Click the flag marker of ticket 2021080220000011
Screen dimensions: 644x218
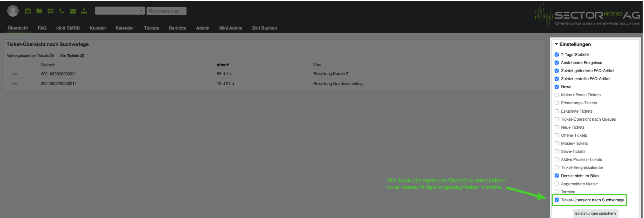tap(15, 83)
